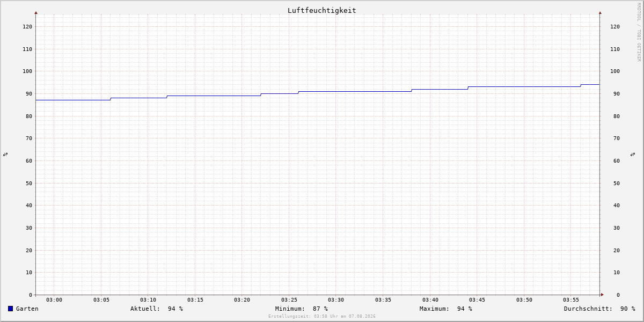
Task: Click the RRDTOOL / TOBI OETIKER watermark
Action: click(639, 32)
